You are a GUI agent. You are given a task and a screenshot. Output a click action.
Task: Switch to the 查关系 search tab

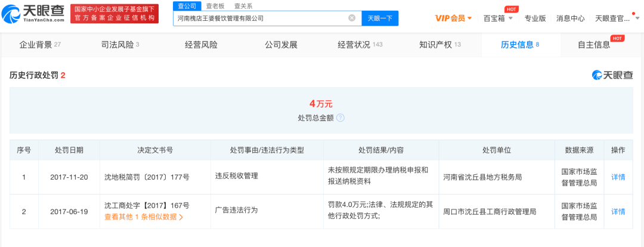(243, 5)
